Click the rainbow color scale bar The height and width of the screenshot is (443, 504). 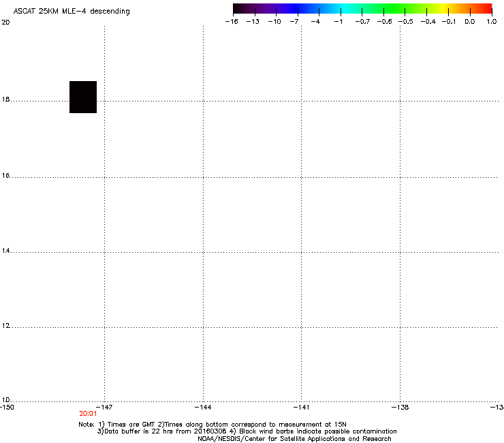tap(362, 9)
